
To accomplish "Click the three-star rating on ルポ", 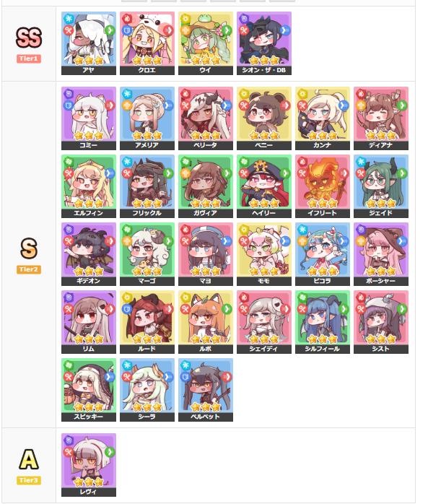I will tap(206, 339).
